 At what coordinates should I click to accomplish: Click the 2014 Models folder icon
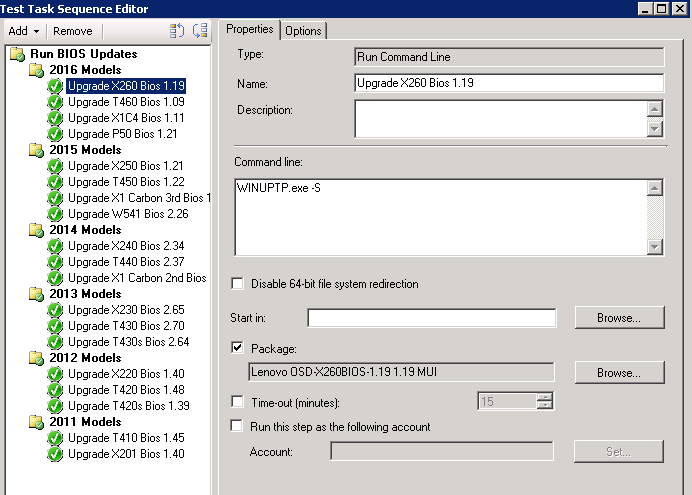pos(37,230)
